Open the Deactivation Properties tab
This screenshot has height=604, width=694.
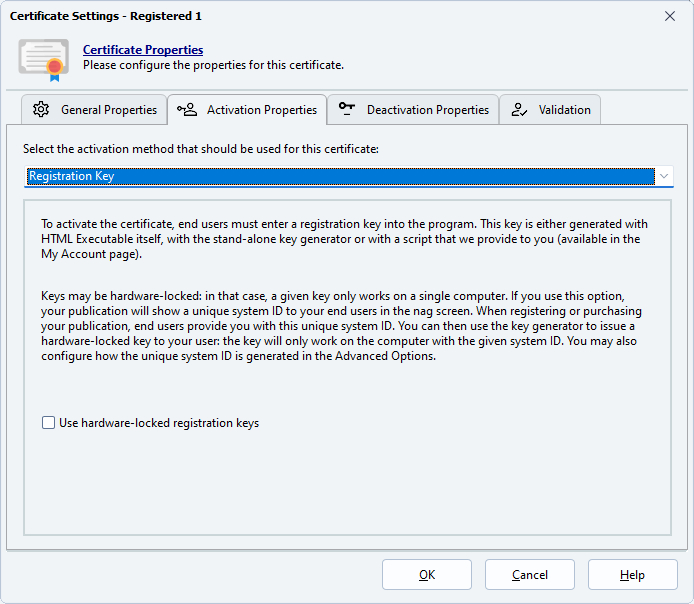click(x=427, y=110)
